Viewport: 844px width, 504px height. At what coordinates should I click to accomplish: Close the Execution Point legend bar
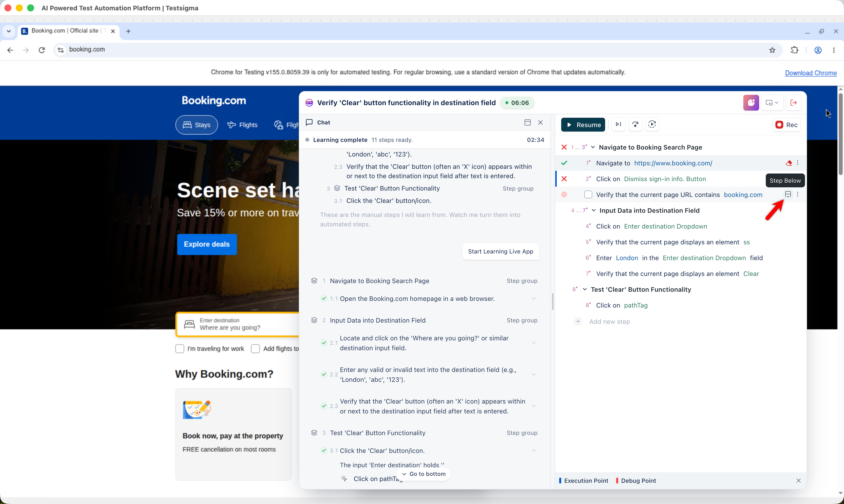(799, 481)
